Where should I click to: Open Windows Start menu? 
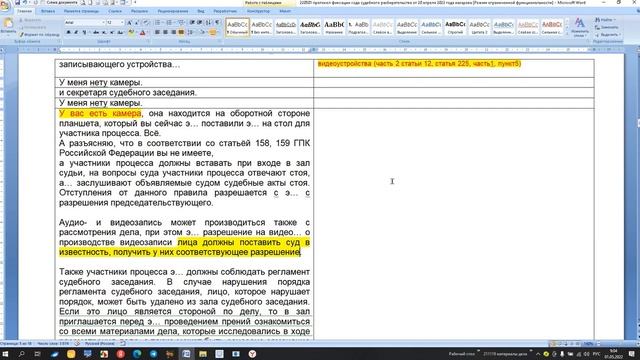coord(5,354)
